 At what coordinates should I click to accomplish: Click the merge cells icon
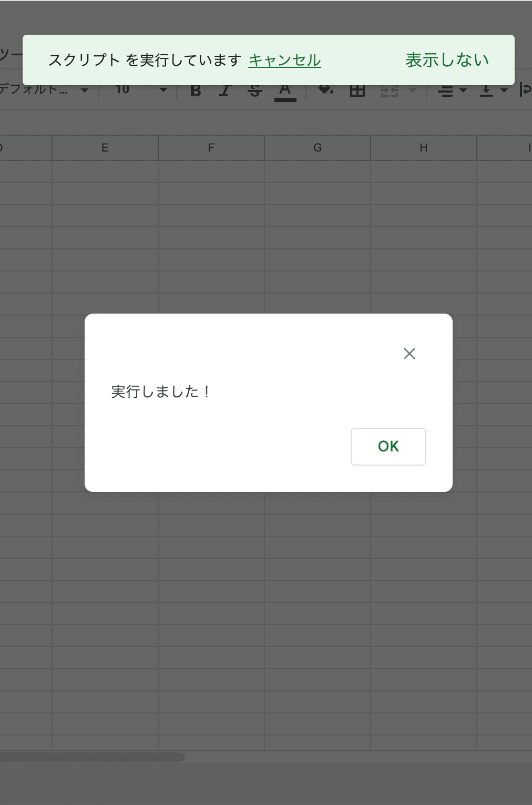pyautogui.click(x=389, y=92)
